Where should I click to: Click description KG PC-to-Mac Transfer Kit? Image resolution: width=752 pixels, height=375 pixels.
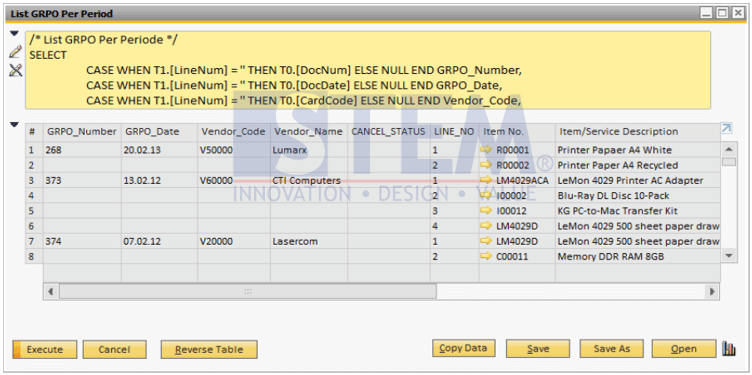click(637, 211)
